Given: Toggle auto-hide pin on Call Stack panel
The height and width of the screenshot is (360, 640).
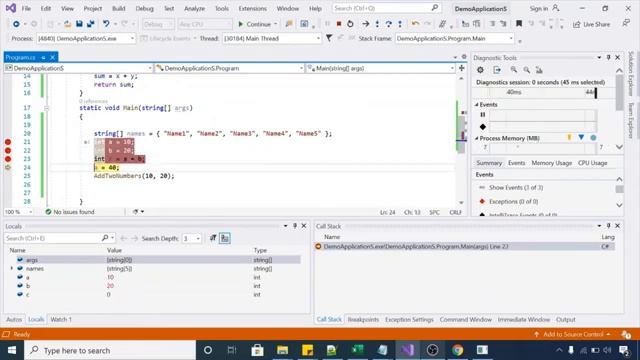Looking at the screenshot, I should point(609,226).
